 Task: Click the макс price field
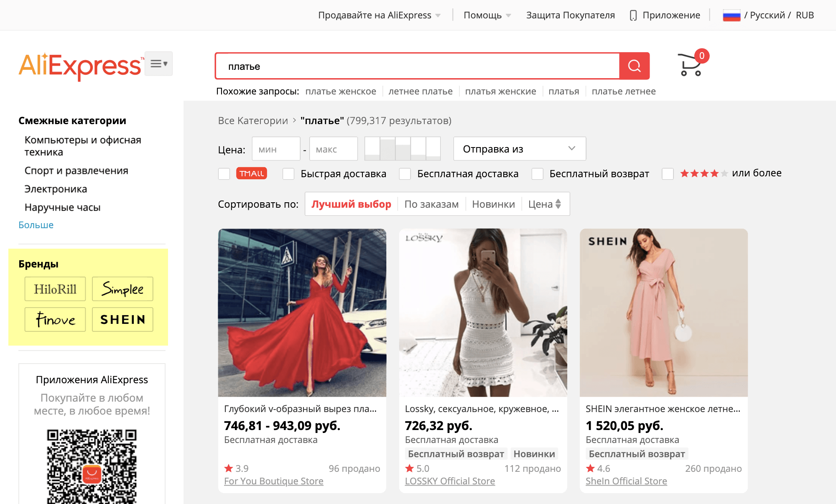333,149
